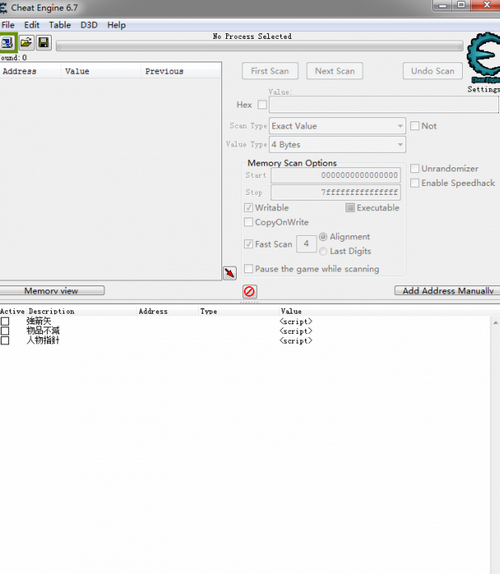This screenshot has width=500, height=574.
Task: Activate the 人物指針 script checkbox
Action: 5,340
